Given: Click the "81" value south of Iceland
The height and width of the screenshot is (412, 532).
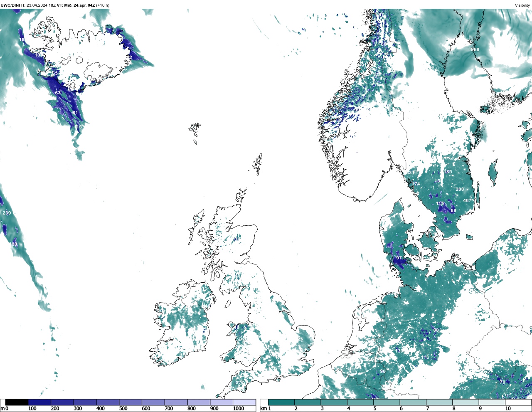Looking at the screenshot, I should click(x=75, y=113).
